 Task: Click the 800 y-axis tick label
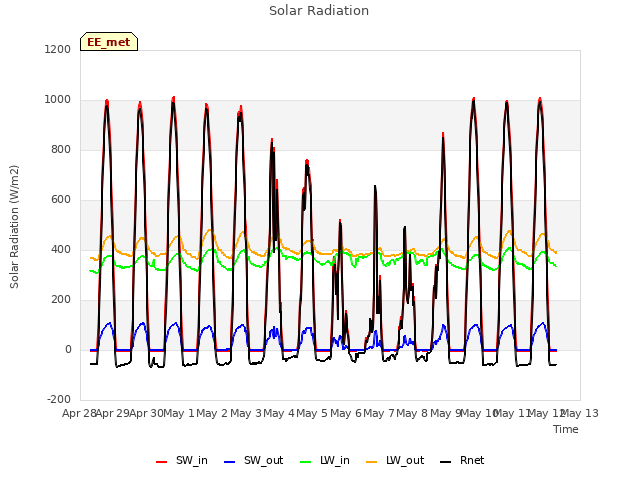pyautogui.click(x=60, y=149)
